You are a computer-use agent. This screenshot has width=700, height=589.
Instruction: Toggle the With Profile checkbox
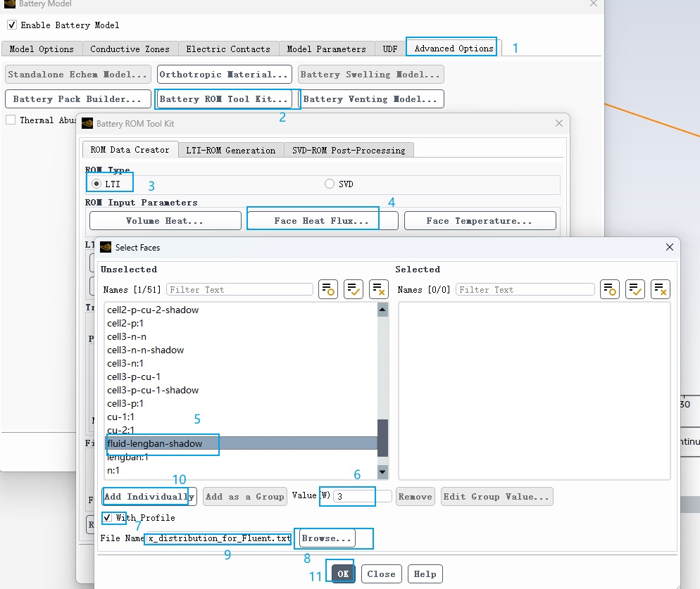coord(108,518)
